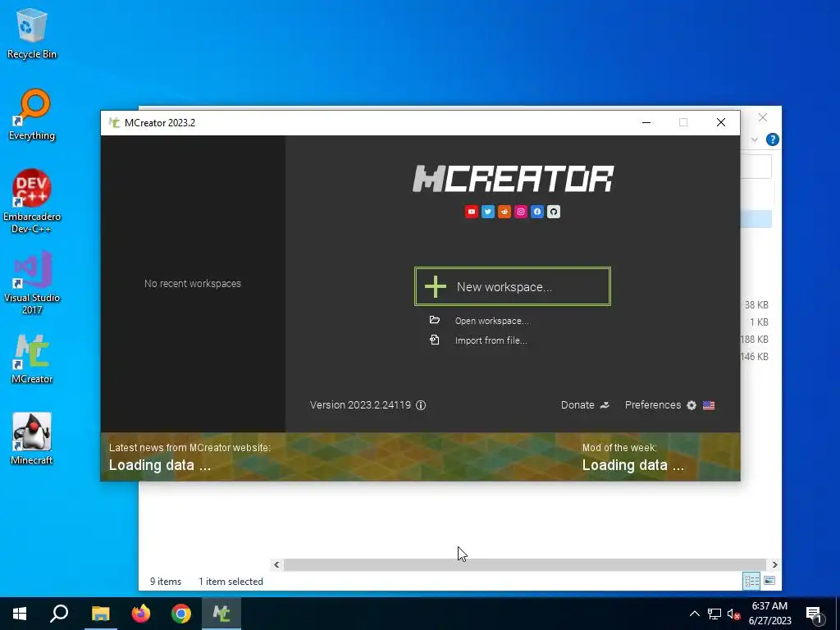Open File Explorer from the taskbar
The image size is (840, 630).
[x=100, y=614]
